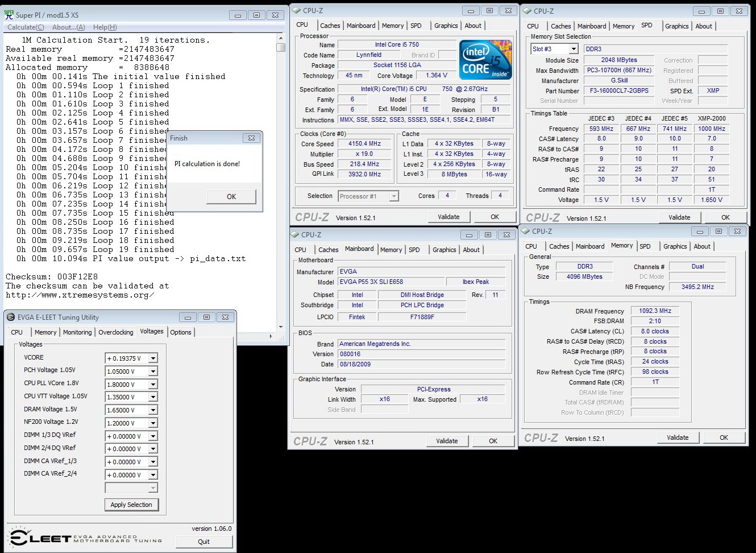Expand the DIMM 2/4 DQ VRef dropdown

coord(152,449)
